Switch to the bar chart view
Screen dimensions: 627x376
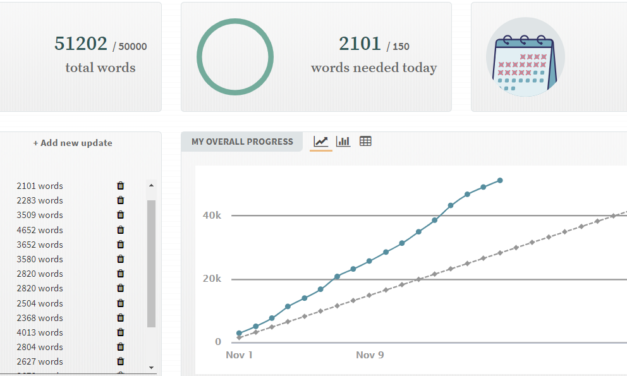(x=343, y=142)
